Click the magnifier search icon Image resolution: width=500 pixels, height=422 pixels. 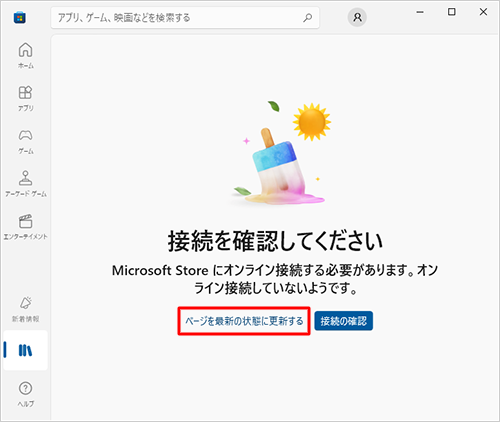click(x=307, y=18)
